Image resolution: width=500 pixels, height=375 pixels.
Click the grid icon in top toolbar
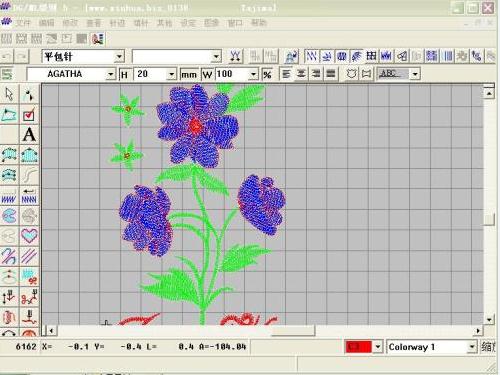371,56
